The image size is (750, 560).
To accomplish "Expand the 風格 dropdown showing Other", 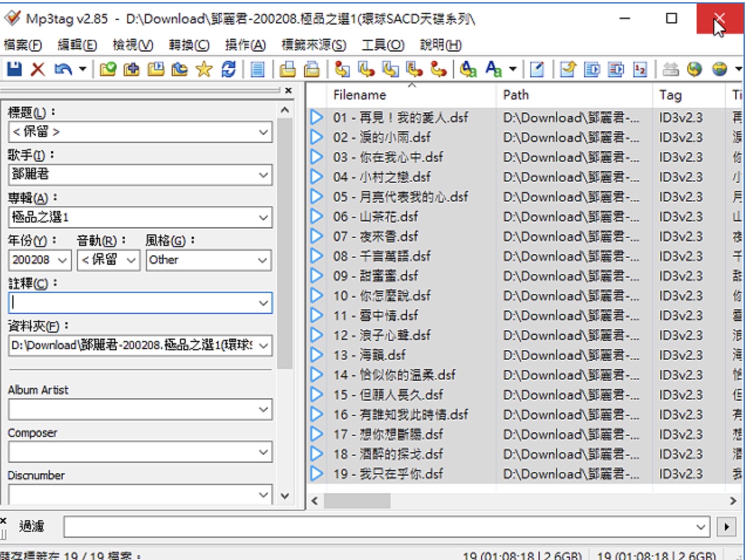I will [x=263, y=260].
